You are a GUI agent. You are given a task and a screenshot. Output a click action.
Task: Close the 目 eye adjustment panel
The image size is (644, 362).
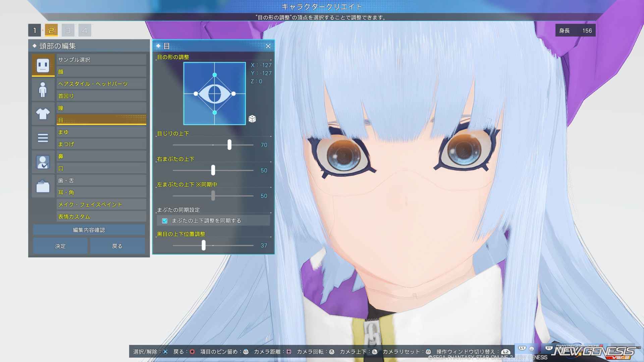tap(268, 46)
